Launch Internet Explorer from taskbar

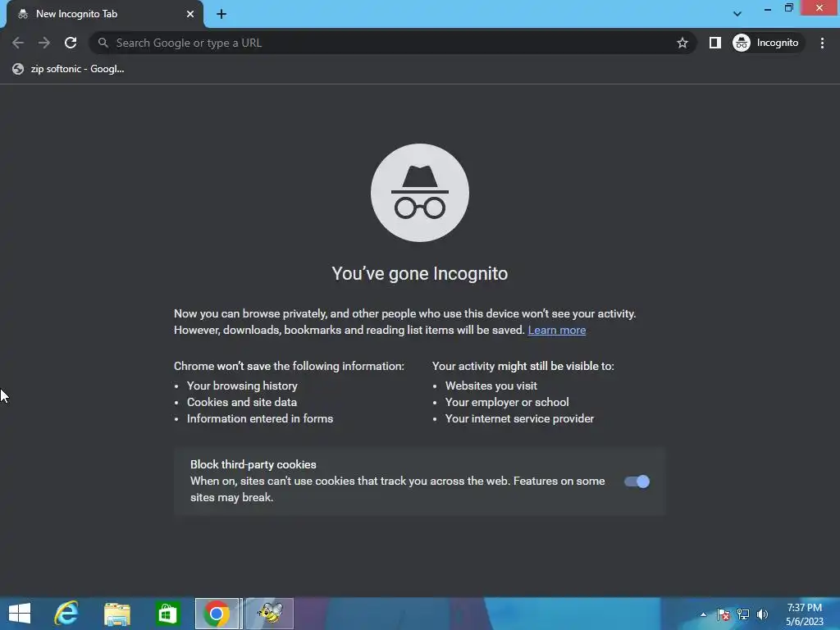point(67,614)
